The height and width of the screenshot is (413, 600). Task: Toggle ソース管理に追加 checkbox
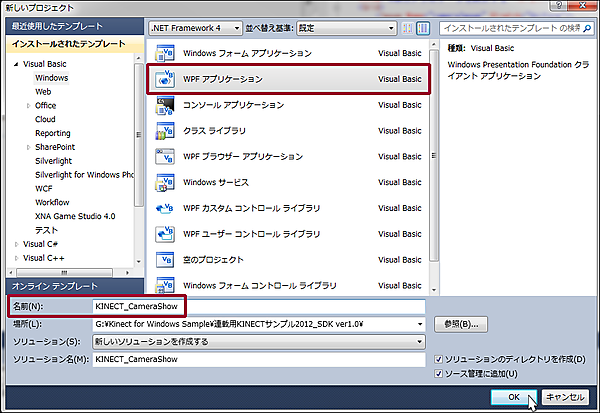(x=439, y=374)
